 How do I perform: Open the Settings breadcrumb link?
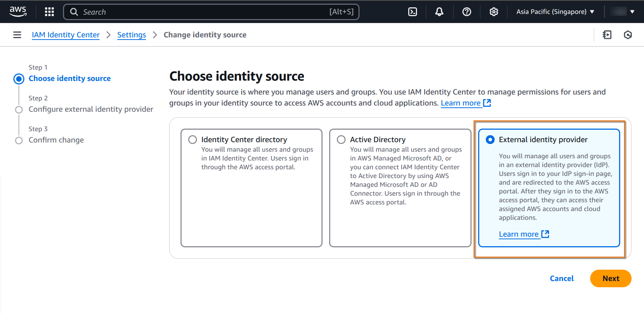[131, 35]
